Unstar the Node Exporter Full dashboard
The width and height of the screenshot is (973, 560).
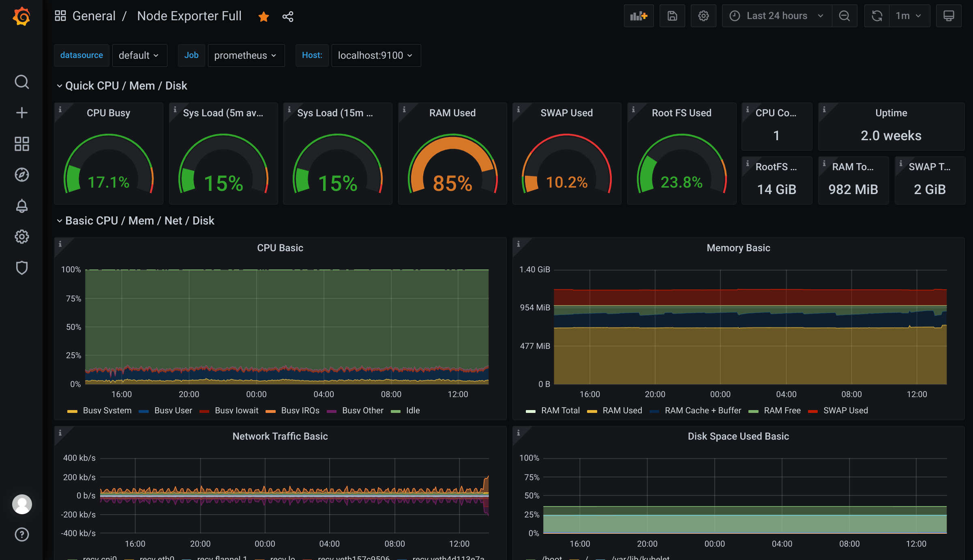(264, 17)
